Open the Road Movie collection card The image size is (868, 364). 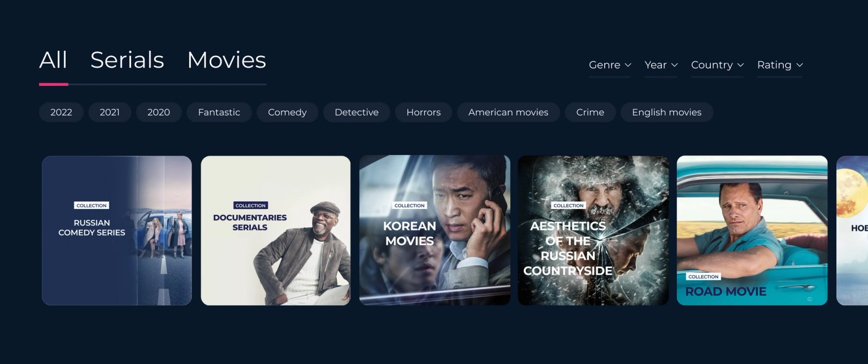coord(752,231)
